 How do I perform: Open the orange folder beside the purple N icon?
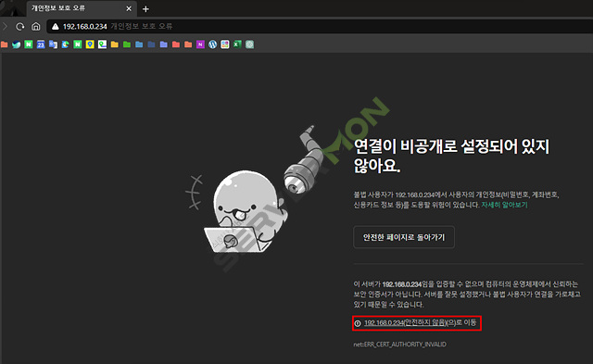[x=188, y=44]
